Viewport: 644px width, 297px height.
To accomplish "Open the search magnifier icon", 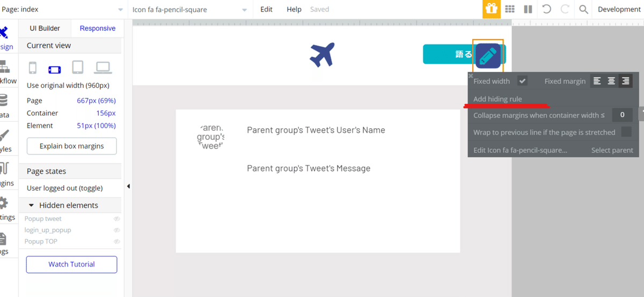I will [x=583, y=9].
